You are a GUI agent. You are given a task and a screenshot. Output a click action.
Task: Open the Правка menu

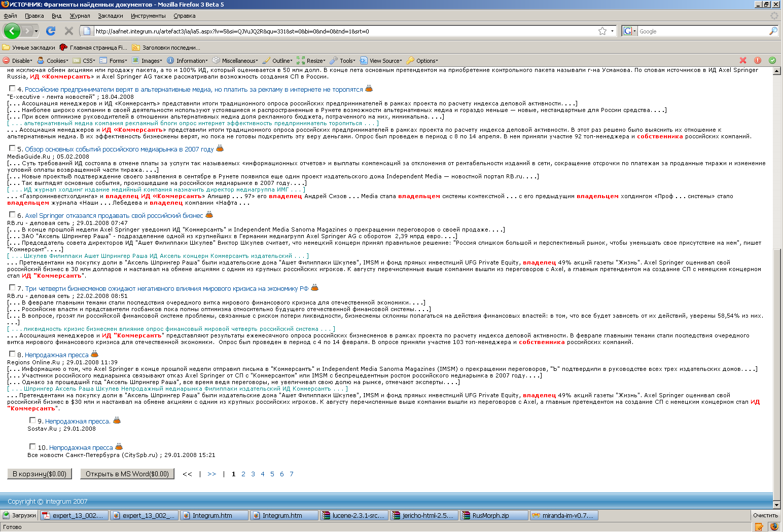pos(34,16)
